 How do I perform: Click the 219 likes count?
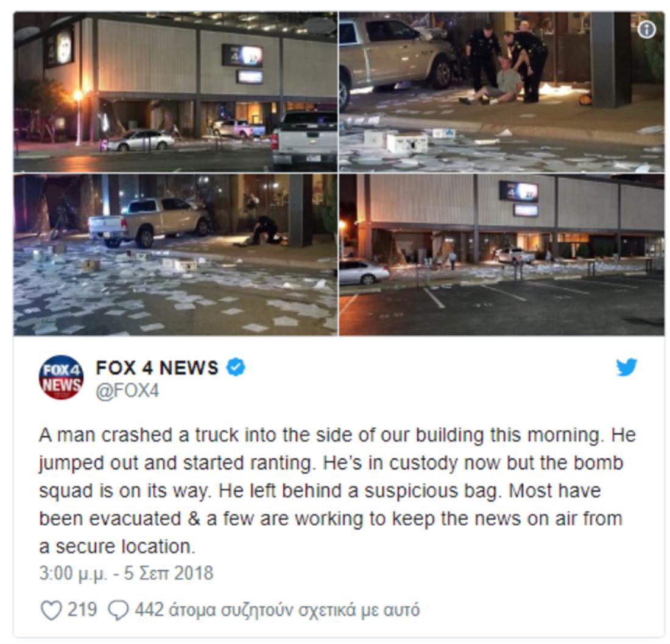82,609
